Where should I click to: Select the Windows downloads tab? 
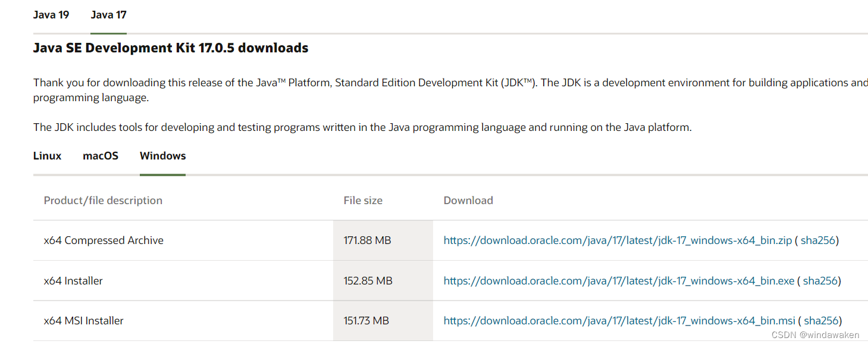click(x=163, y=156)
